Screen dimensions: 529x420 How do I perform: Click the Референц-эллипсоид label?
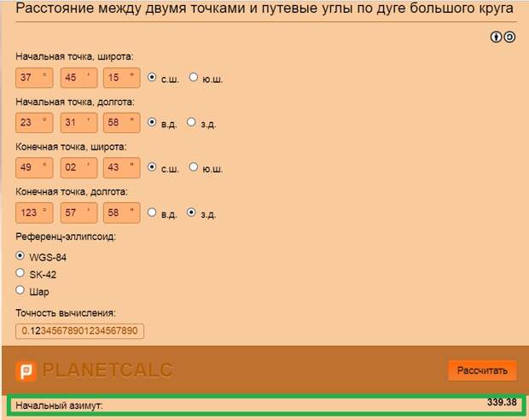66,236
